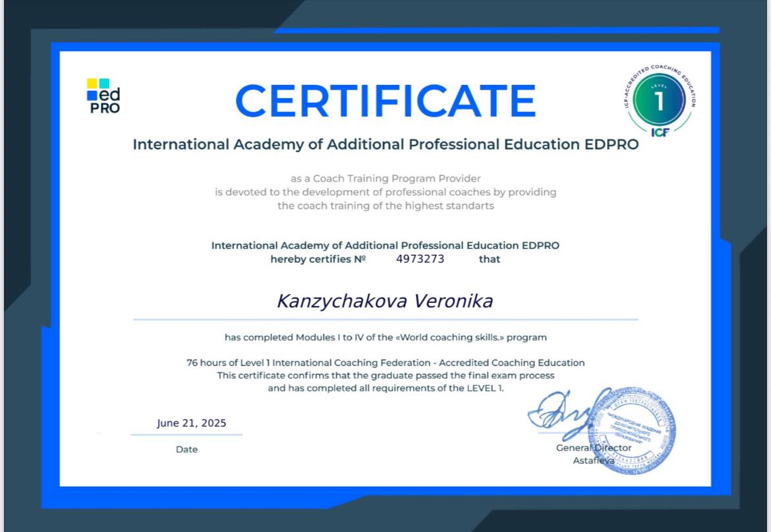Click "the coach training of the highest standarts" line
This screenshot has height=532, width=771.
tap(385, 205)
